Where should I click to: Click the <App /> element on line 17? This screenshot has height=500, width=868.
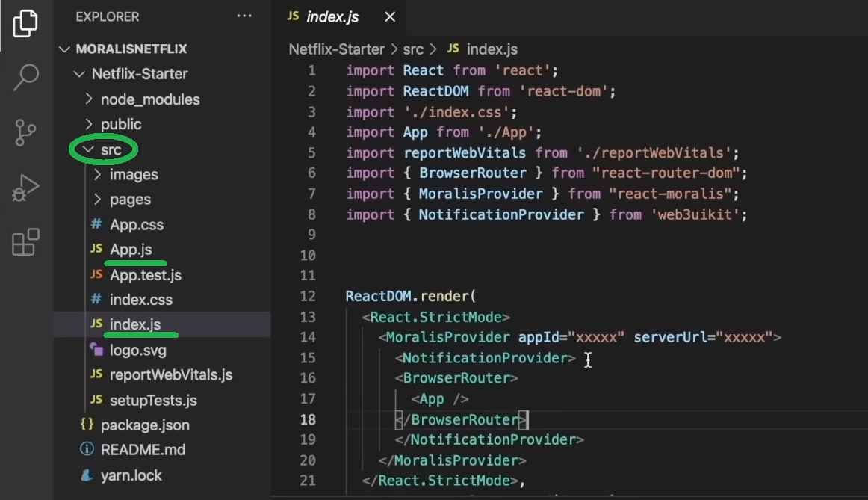coord(440,399)
